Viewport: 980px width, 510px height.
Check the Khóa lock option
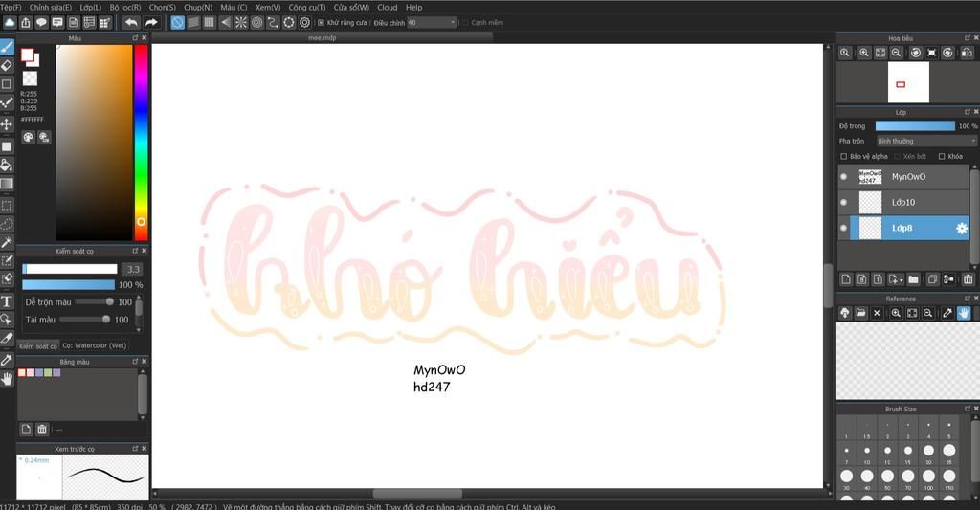tap(942, 156)
